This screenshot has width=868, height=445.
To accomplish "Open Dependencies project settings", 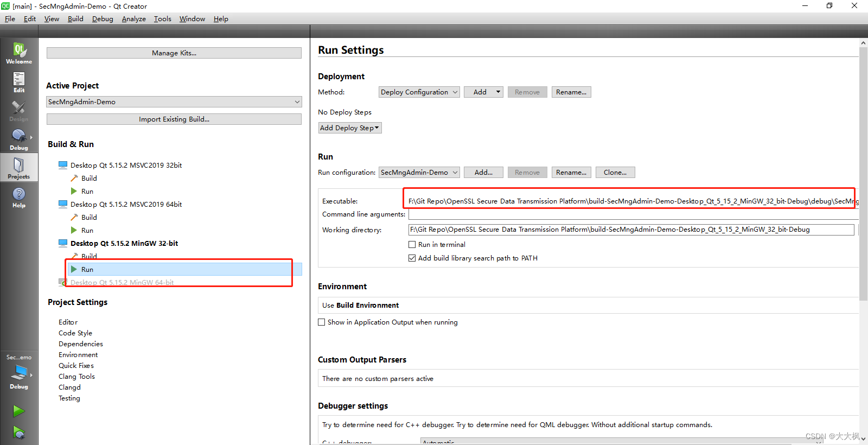I will tap(81, 344).
